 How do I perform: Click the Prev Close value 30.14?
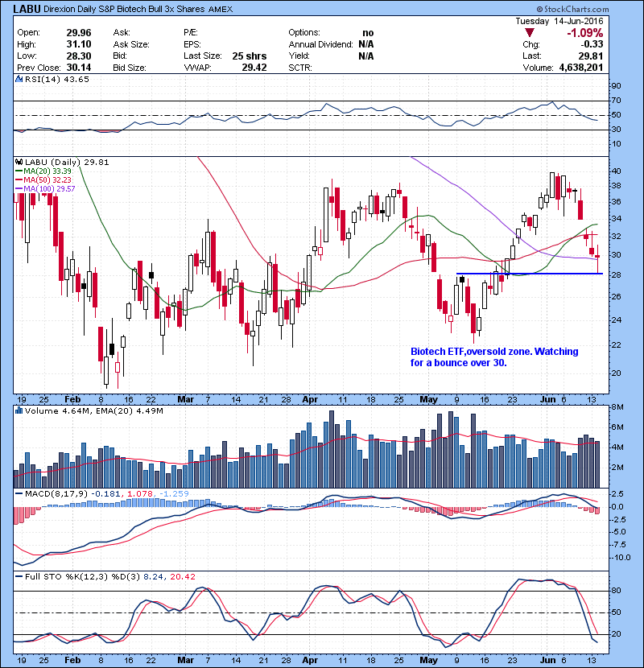coord(79,68)
